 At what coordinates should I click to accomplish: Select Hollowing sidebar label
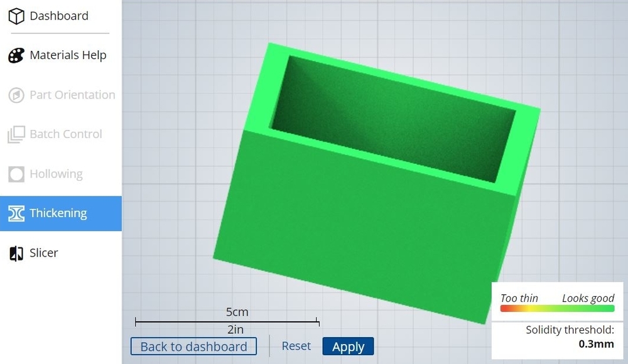tap(56, 174)
